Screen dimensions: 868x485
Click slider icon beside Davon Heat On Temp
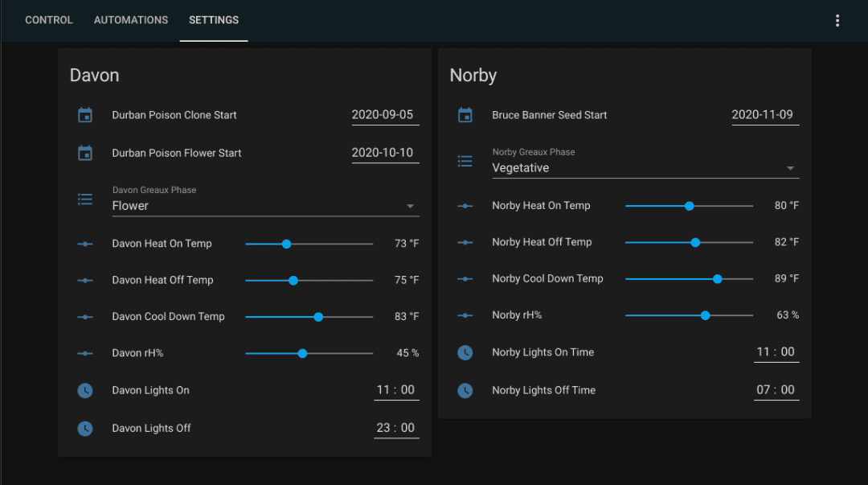pyautogui.click(x=85, y=244)
